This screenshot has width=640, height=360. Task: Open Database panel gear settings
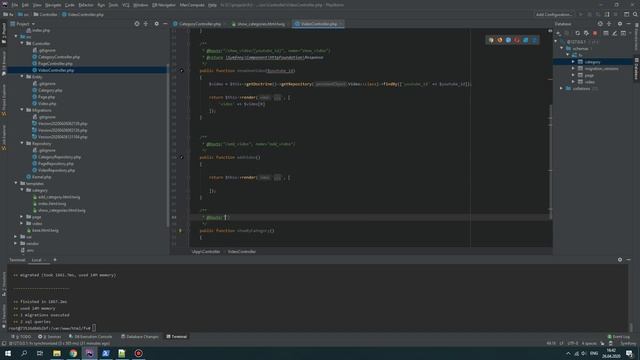click(x=620, y=24)
